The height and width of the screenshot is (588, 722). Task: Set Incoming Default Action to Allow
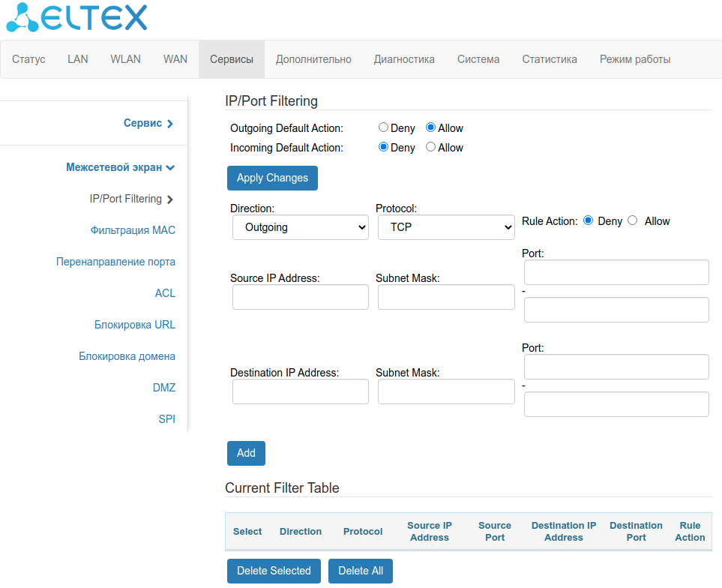coord(430,147)
